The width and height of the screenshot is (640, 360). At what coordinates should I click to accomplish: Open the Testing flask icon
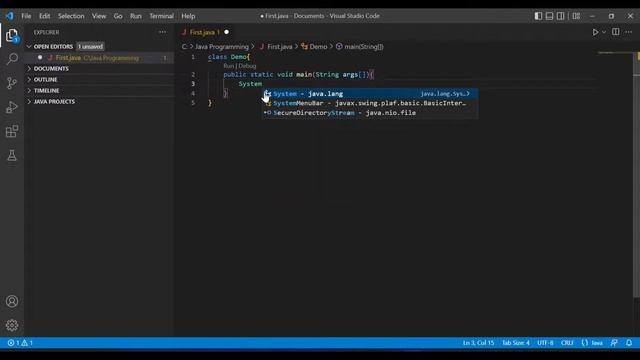click(12, 155)
